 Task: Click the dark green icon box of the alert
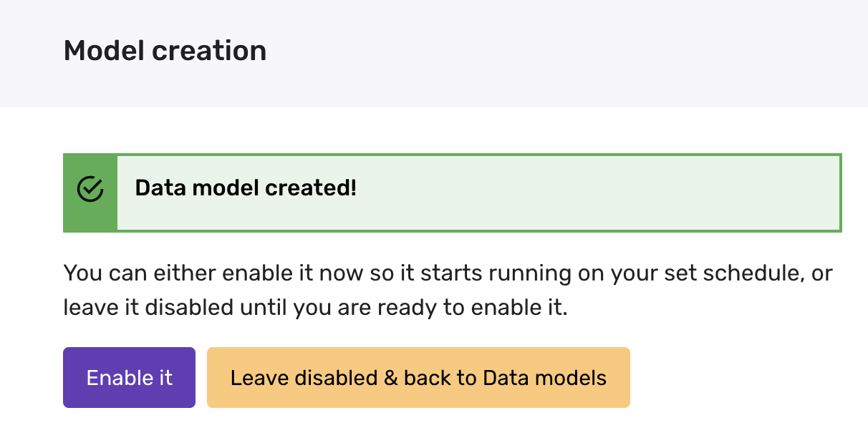pyautogui.click(x=90, y=208)
